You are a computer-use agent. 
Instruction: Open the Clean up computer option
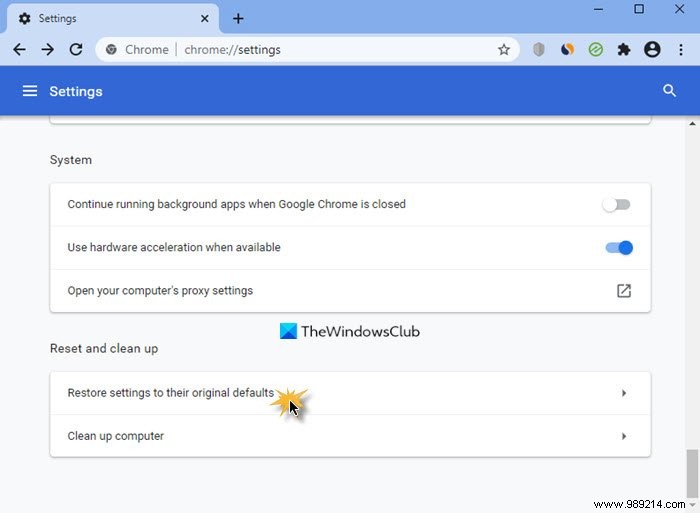point(350,436)
